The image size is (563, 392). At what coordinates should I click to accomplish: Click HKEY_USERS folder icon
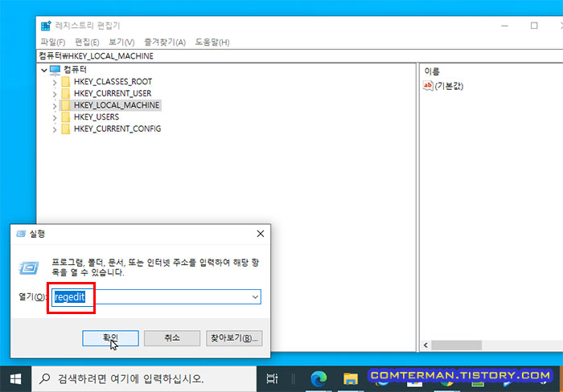[x=65, y=117]
